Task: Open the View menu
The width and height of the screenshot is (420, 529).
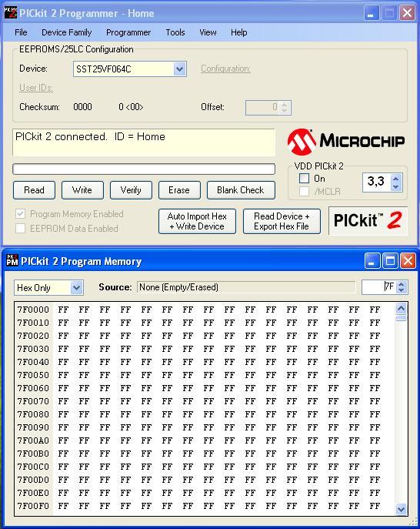Action: 208,32
